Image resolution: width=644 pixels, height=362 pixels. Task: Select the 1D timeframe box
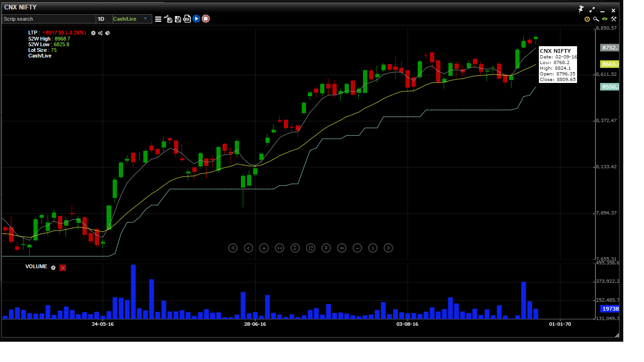coord(104,19)
